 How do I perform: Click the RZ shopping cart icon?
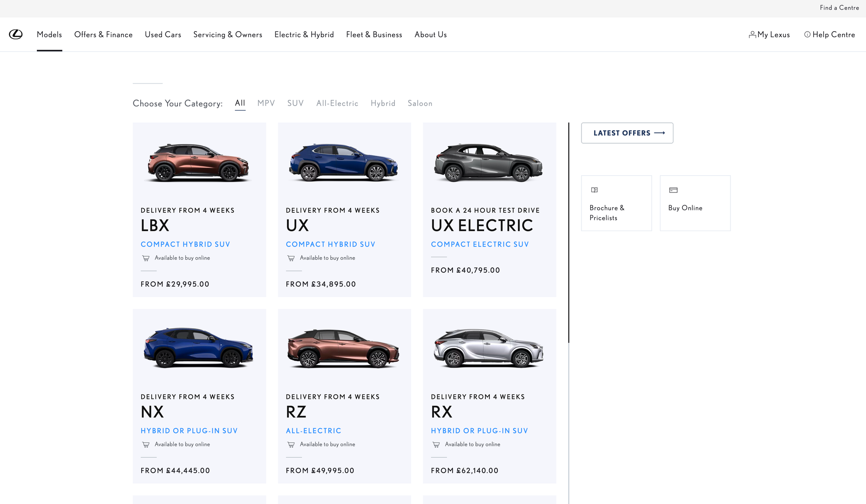point(291,445)
